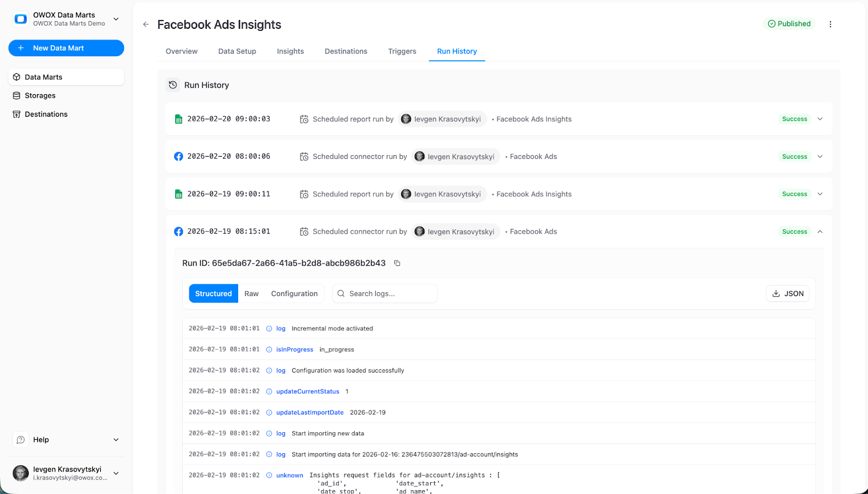Click the New Data Mart button
This screenshot has width=868, height=494.
pos(66,48)
